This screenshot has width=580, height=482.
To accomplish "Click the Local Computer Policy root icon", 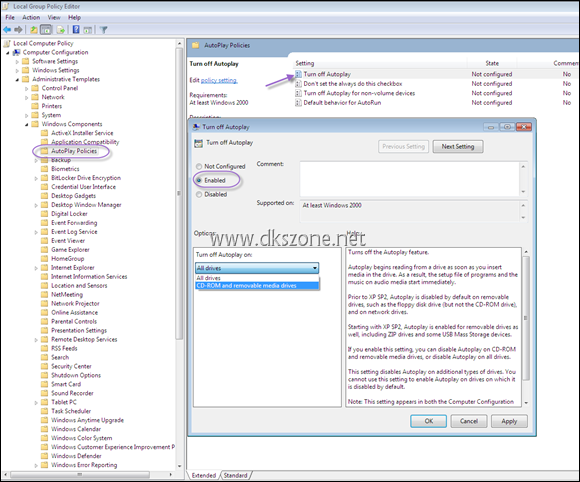I will click(x=7, y=43).
